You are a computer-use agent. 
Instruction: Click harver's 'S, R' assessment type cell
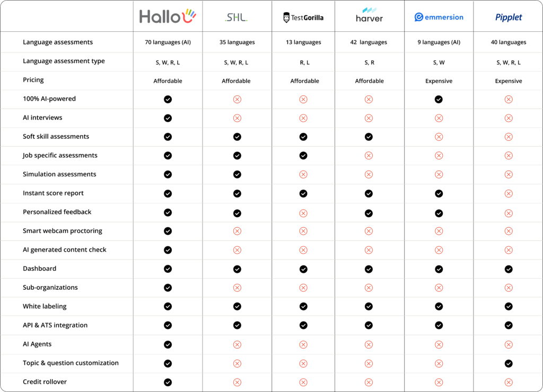369,63
